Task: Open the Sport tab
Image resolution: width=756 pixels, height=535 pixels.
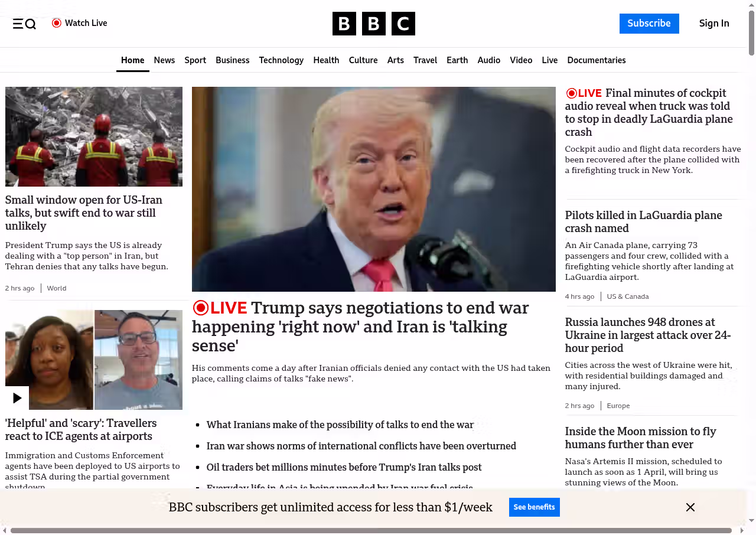Action: (x=195, y=60)
